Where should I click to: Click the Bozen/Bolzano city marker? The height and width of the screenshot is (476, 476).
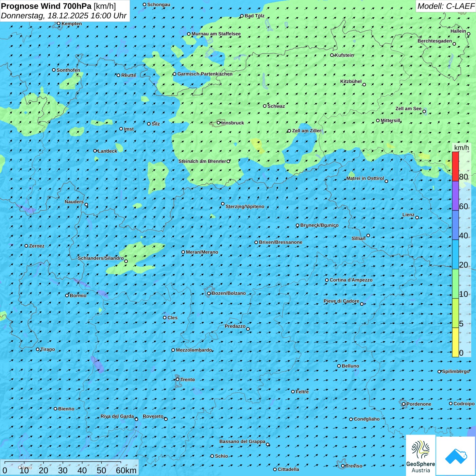tap(209, 293)
